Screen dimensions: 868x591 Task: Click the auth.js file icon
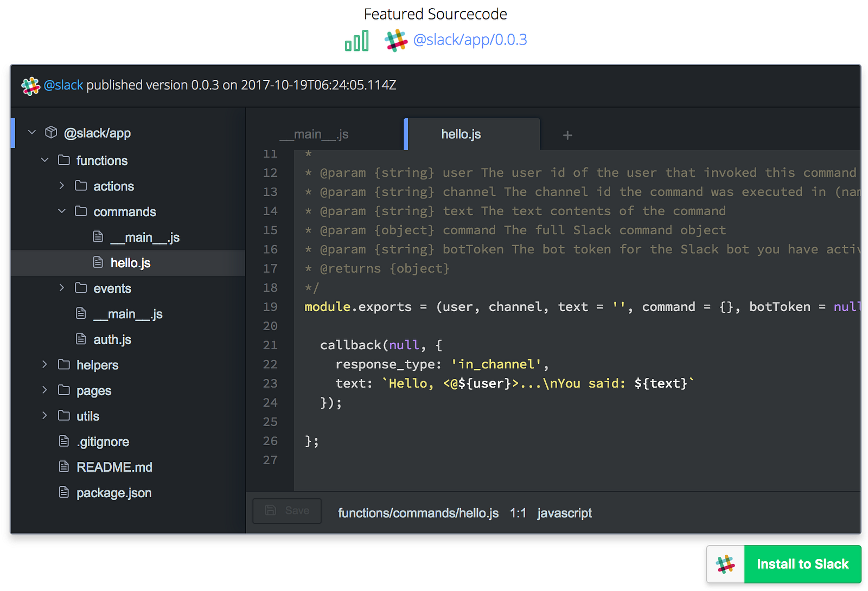click(x=81, y=339)
